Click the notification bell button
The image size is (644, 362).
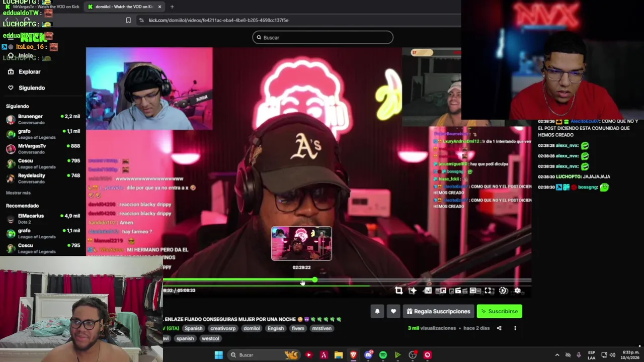coord(377,311)
